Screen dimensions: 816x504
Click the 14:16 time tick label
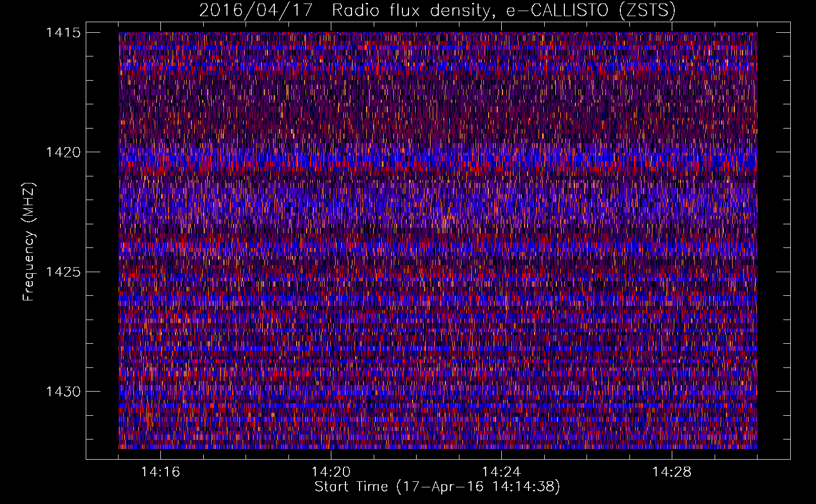160,472
